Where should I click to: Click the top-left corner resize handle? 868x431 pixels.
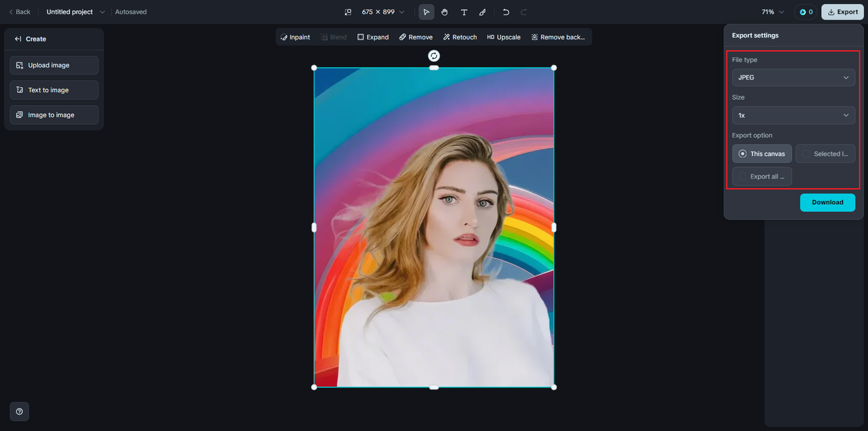coord(314,68)
